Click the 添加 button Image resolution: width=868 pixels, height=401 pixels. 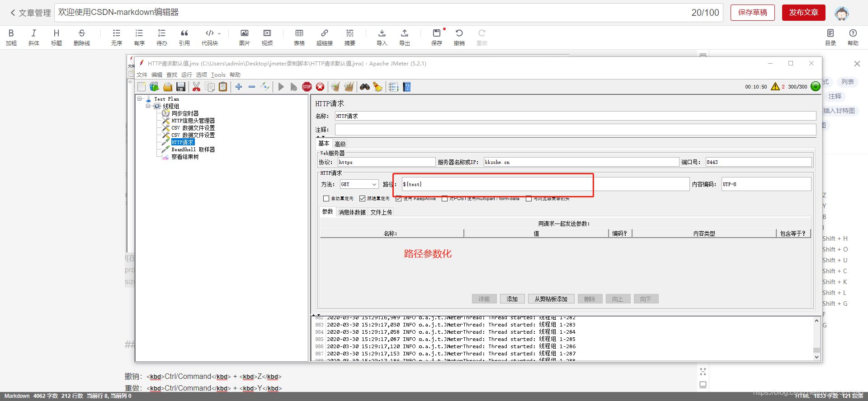coord(512,299)
